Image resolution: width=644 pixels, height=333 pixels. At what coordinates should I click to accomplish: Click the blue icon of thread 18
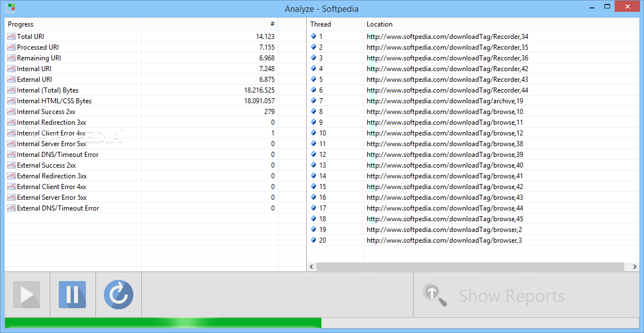[x=314, y=218]
